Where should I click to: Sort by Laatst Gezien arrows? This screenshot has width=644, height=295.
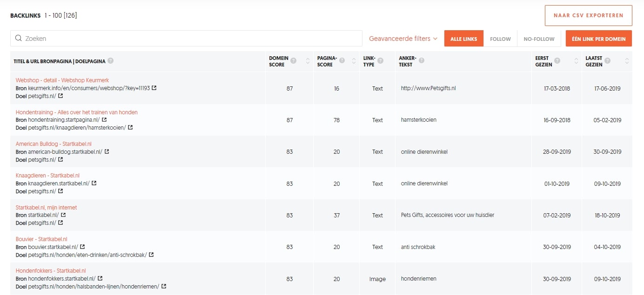(627, 61)
